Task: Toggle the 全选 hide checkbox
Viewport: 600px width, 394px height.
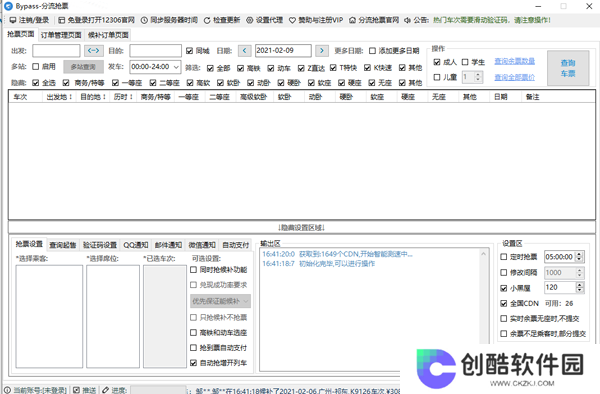Action: [x=36, y=83]
